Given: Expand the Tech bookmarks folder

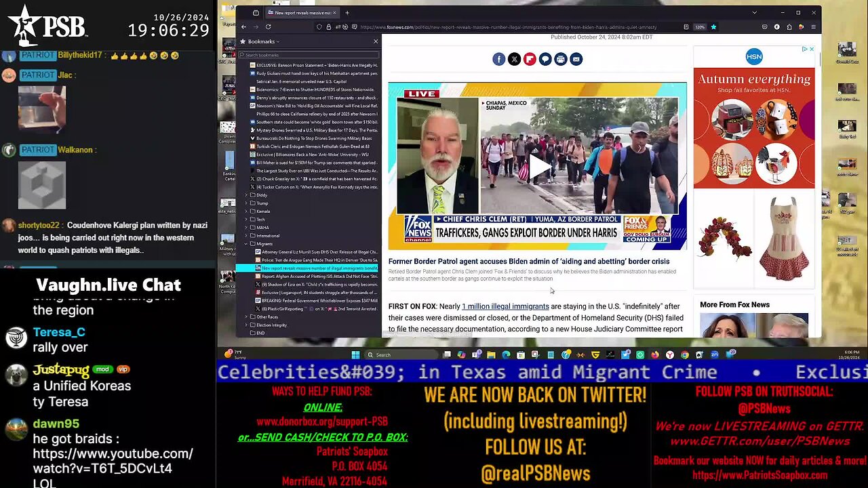Looking at the screenshot, I should (x=246, y=220).
